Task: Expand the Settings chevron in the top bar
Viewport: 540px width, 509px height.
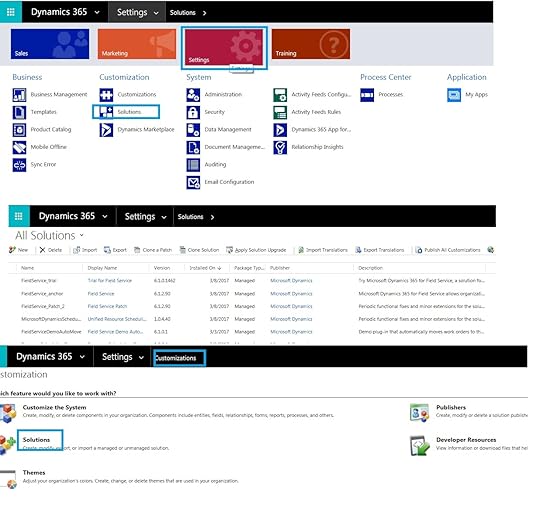Action: (x=156, y=13)
